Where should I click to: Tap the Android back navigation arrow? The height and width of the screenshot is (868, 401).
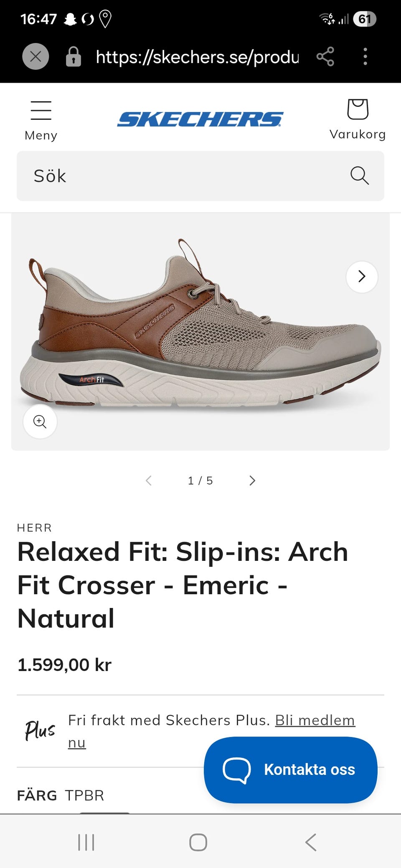click(311, 842)
